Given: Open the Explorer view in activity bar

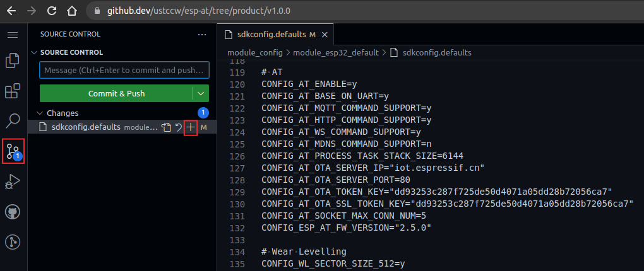Looking at the screenshot, I should 13,61.
